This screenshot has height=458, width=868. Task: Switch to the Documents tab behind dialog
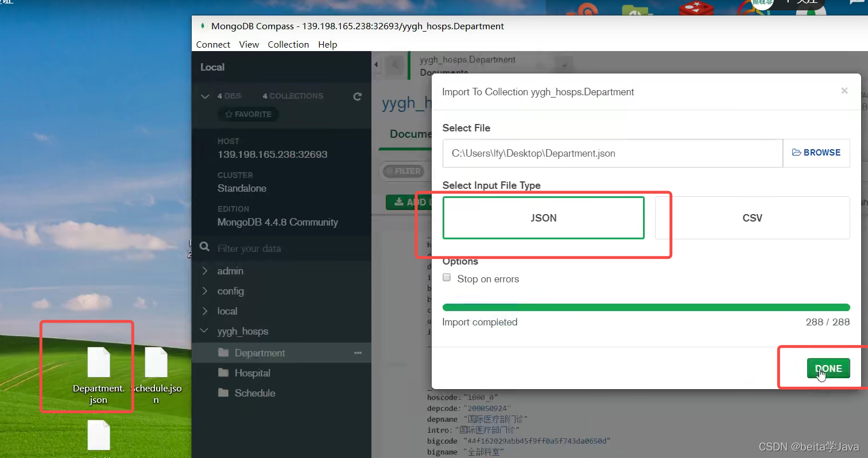(410, 134)
